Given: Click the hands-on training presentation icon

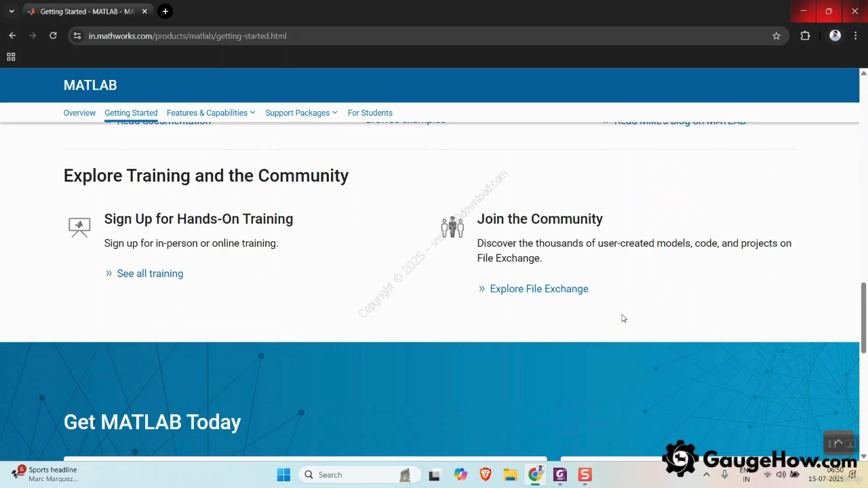Looking at the screenshot, I should point(79,227).
